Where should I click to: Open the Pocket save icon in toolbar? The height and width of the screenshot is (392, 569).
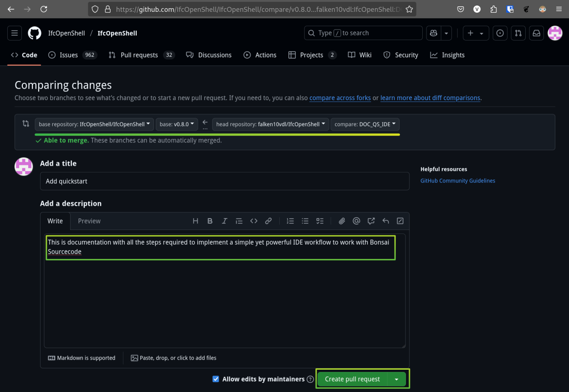tap(461, 9)
